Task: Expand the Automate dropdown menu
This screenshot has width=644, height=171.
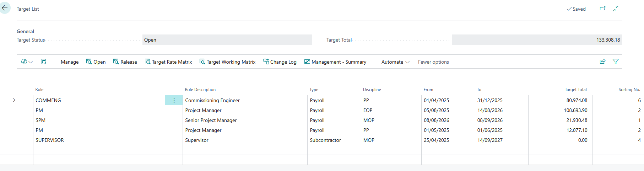Action: (x=395, y=62)
